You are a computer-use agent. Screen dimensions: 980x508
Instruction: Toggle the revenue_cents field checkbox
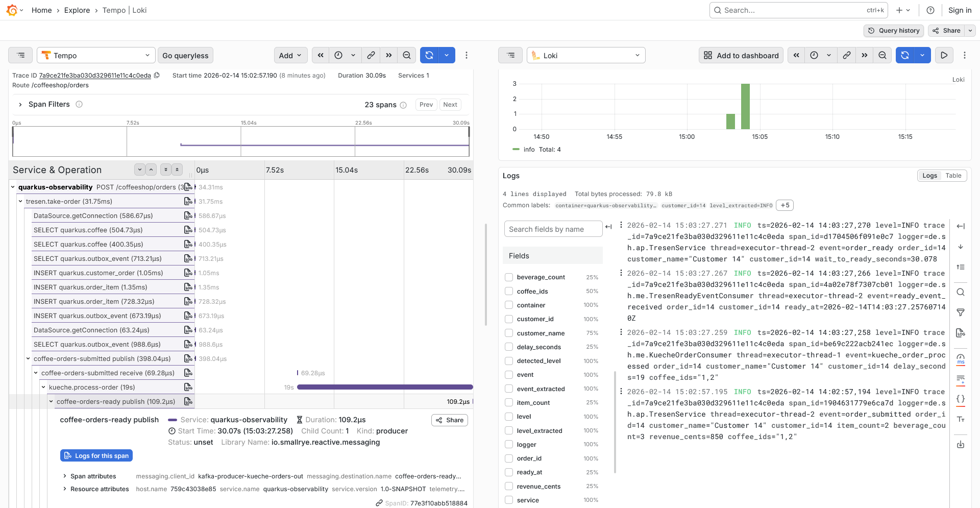tap(508, 486)
